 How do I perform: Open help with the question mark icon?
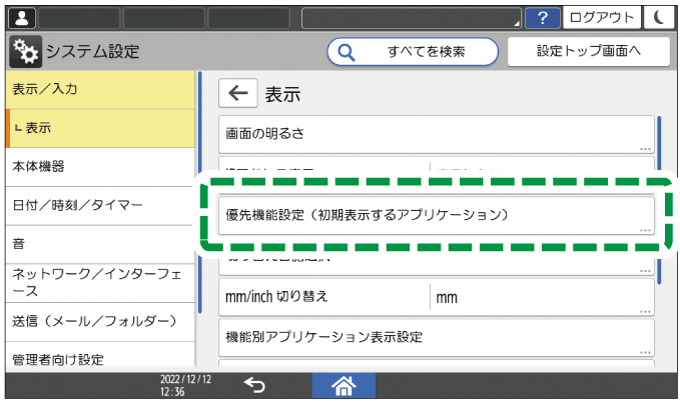click(x=543, y=18)
